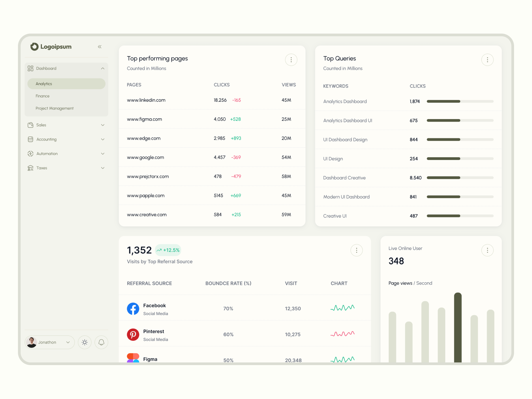Select the Taxes icon in sidebar
Viewport: 532px width, 399px height.
click(30, 168)
